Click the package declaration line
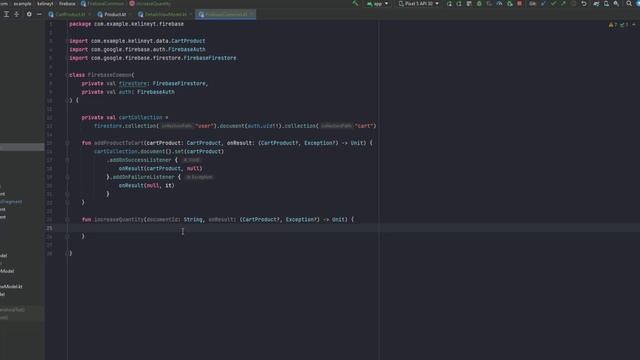Viewport: 640px width, 360px height. pyautogui.click(x=127, y=24)
